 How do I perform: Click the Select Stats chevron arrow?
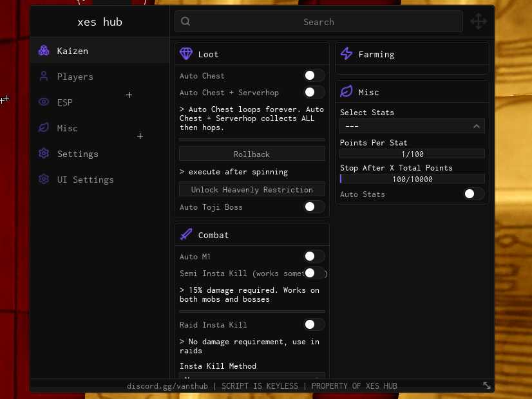click(477, 126)
